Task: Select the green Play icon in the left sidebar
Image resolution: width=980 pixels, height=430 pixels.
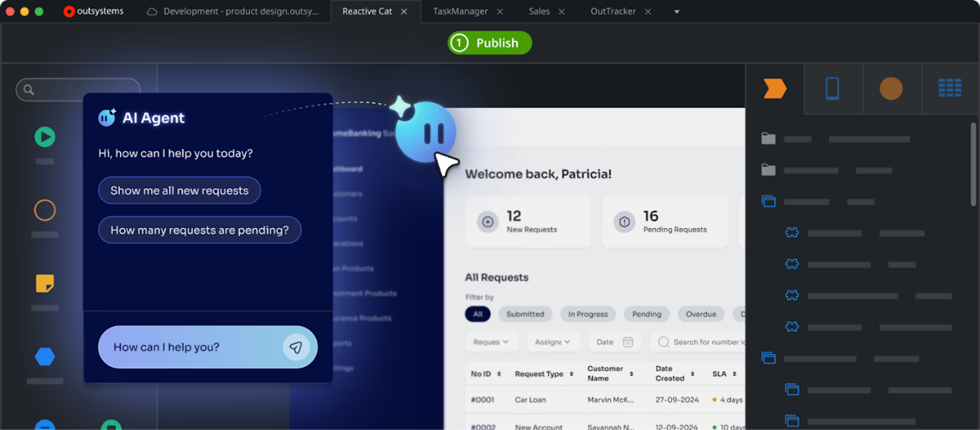Action: [45, 136]
